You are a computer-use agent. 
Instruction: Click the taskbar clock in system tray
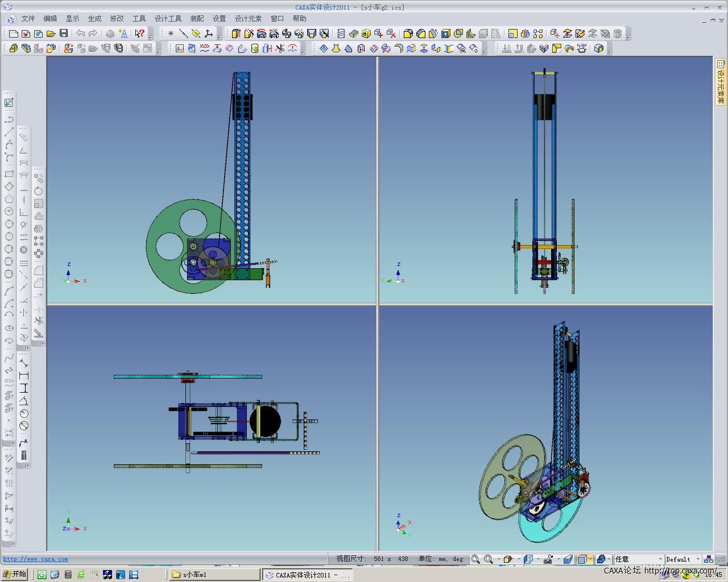(x=713, y=575)
